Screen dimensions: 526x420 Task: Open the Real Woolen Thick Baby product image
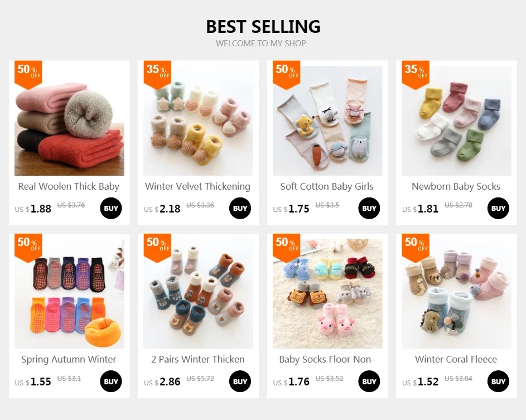click(x=69, y=120)
